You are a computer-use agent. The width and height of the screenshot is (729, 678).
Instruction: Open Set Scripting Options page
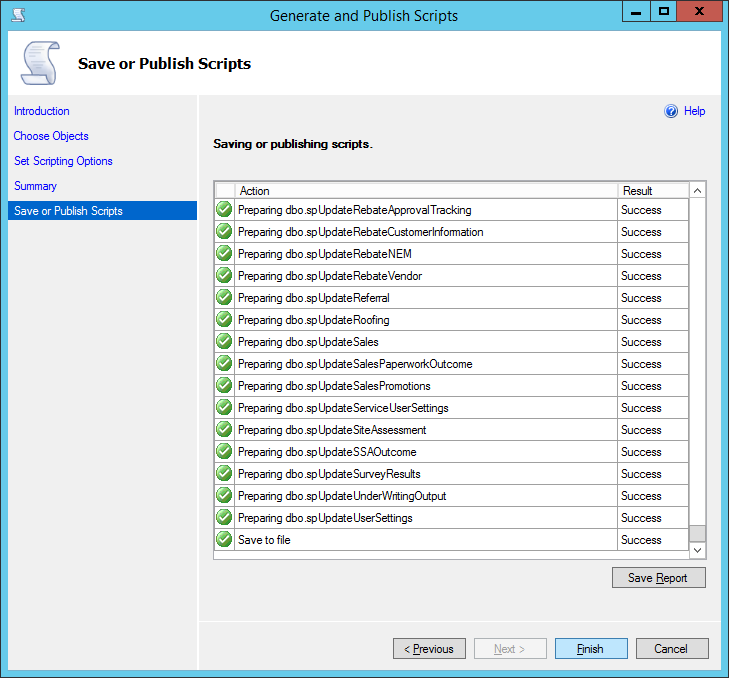[63, 161]
